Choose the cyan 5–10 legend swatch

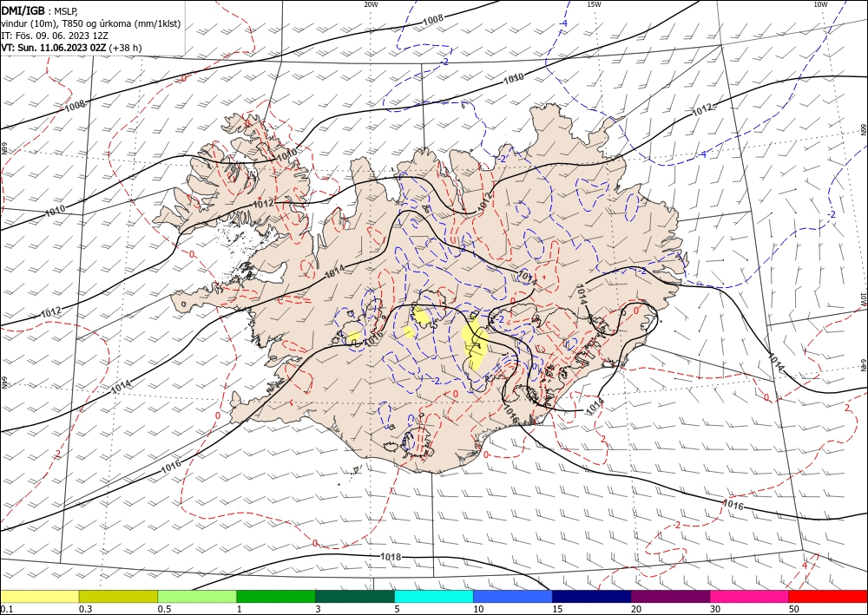click(434, 596)
